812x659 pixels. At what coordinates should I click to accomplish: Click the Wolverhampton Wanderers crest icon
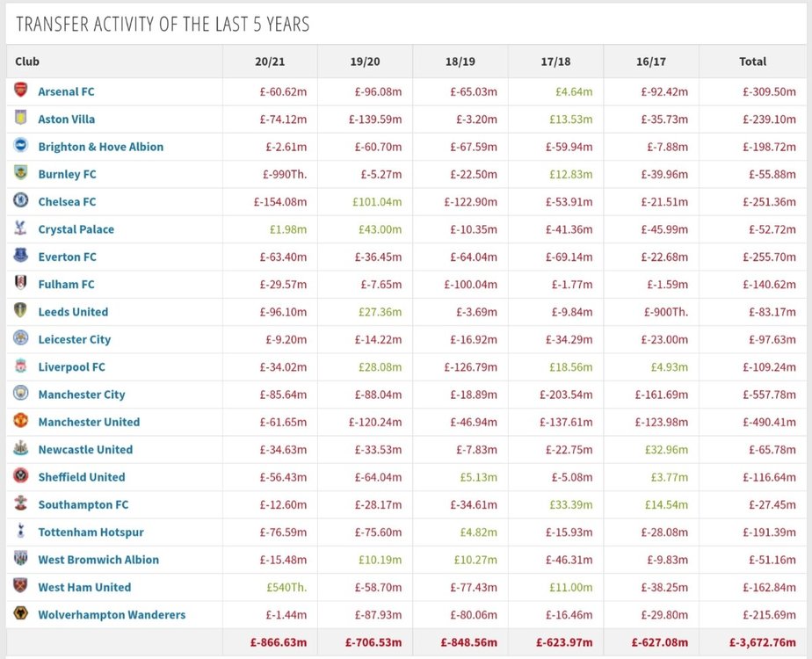21,613
